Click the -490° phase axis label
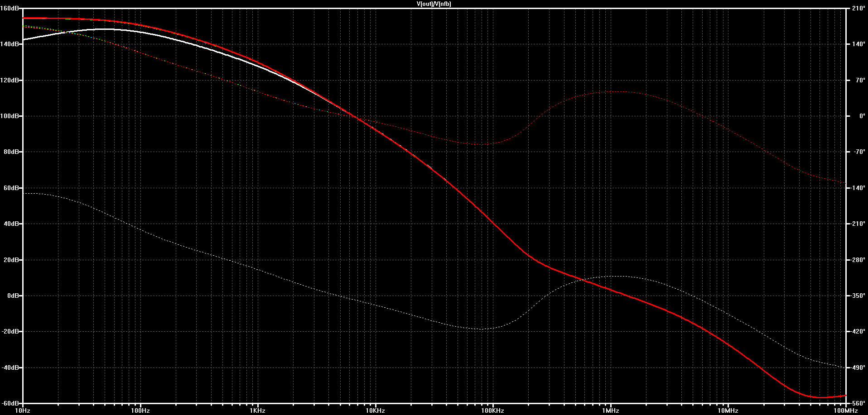This screenshot has width=868, height=415. (858, 367)
